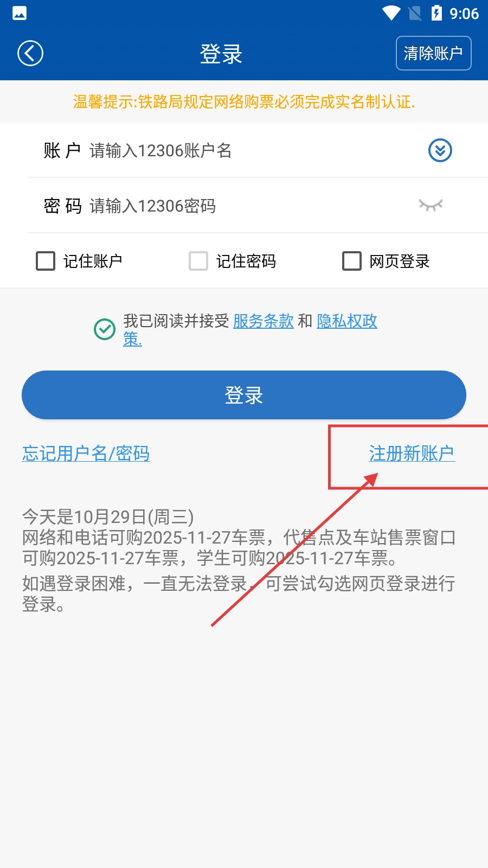Tap the orange 温馨提示 notice text
This screenshot has width=488, height=868.
pos(244,101)
